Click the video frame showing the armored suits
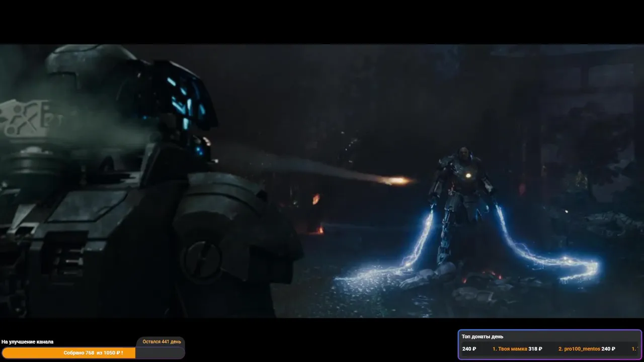Image resolution: width=644 pixels, height=362 pixels. (x=322, y=181)
